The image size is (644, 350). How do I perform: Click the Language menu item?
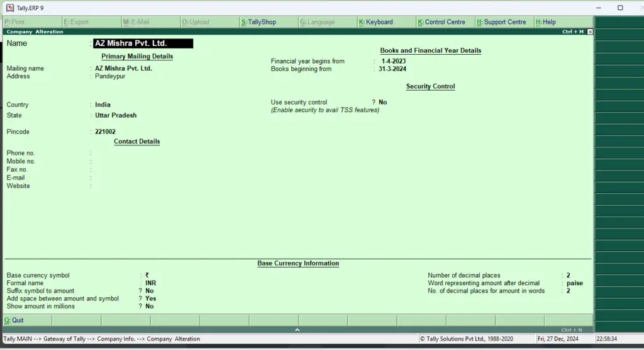(318, 22)
